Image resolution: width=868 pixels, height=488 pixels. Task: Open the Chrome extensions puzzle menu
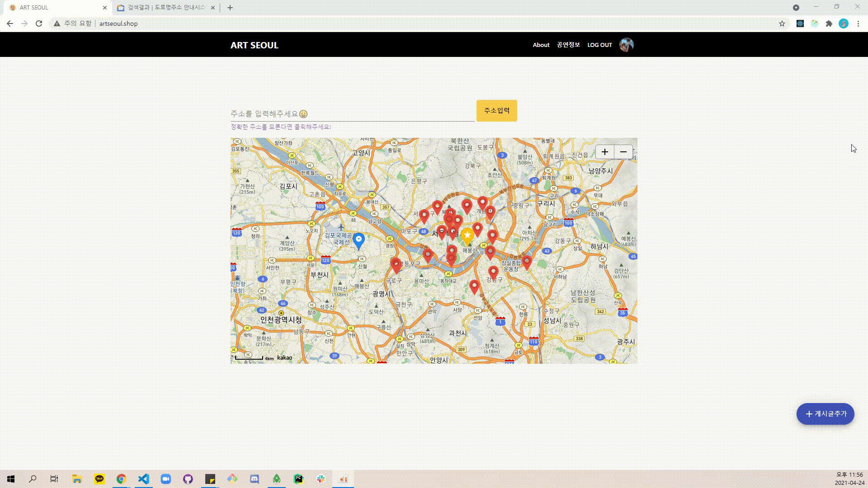click(x=829, y=23)
